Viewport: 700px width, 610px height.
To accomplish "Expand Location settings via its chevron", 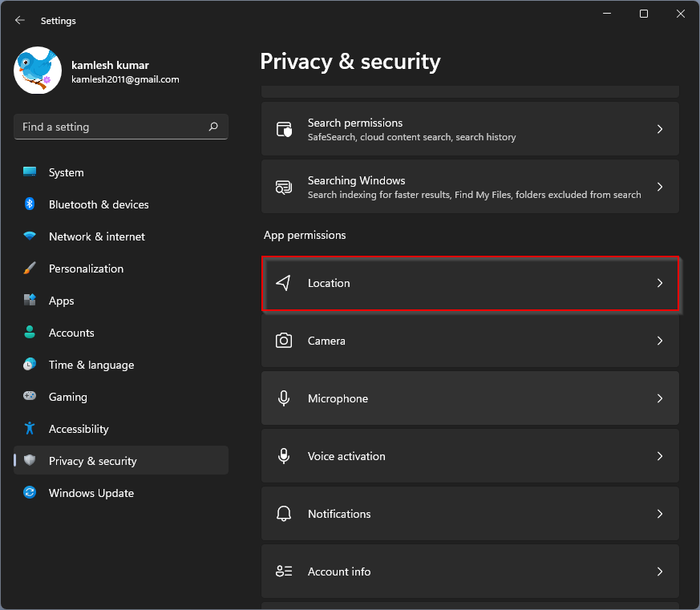I will coord(660,283).
